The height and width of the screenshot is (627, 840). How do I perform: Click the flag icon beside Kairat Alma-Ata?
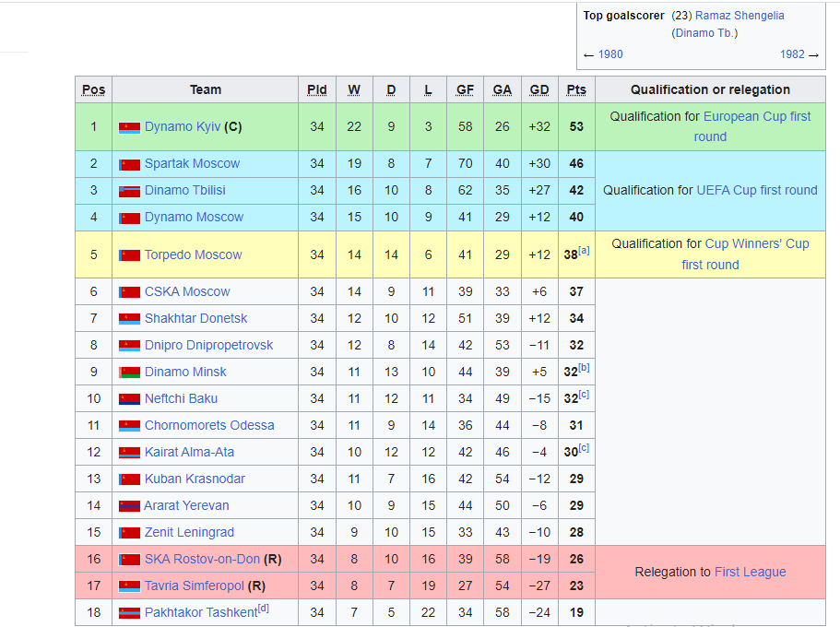129,453
